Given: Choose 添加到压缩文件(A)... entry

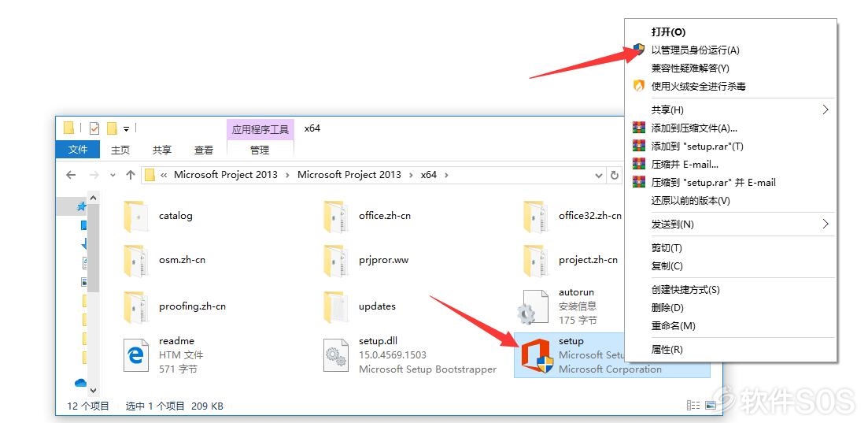Looking at the screenshot, I should click(731, 128).
